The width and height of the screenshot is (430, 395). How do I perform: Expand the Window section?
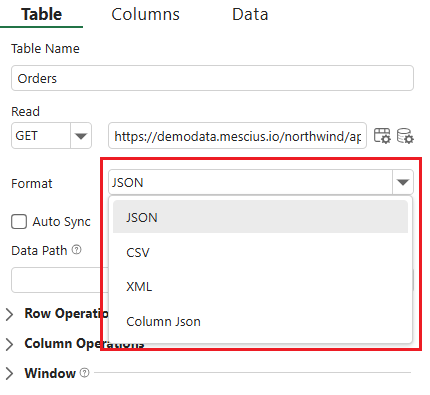coord(9,374)
